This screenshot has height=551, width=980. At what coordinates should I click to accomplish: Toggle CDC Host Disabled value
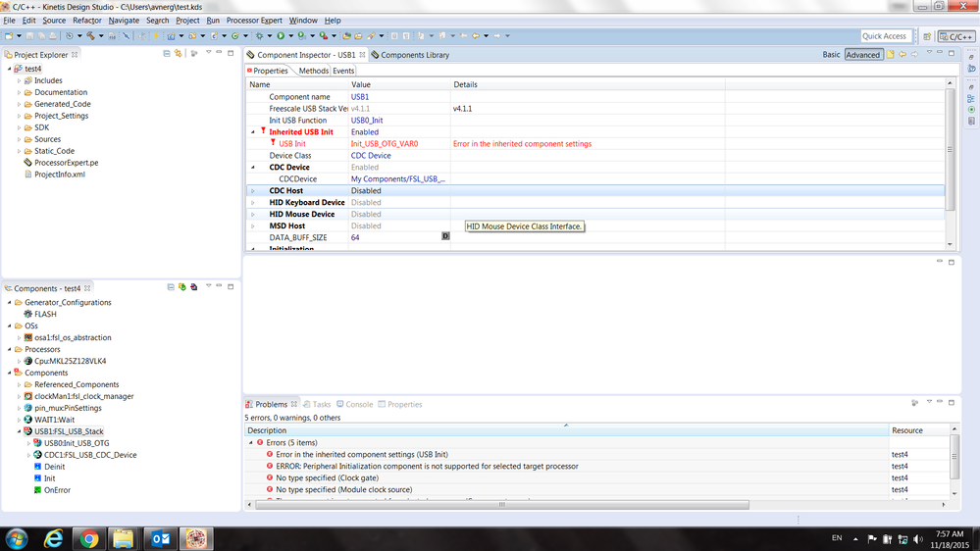pyautogui.click(x=366, y=190)
